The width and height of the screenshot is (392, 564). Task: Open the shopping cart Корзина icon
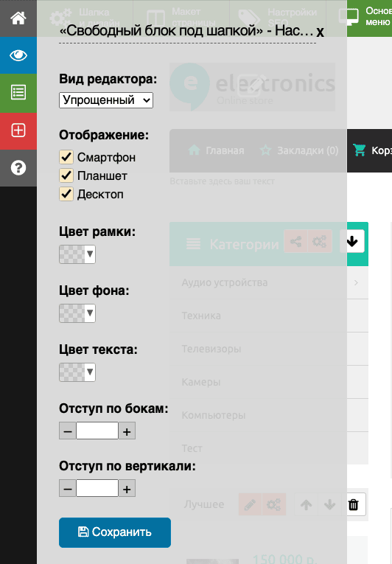pyautogui.click(x=359, y=150)
